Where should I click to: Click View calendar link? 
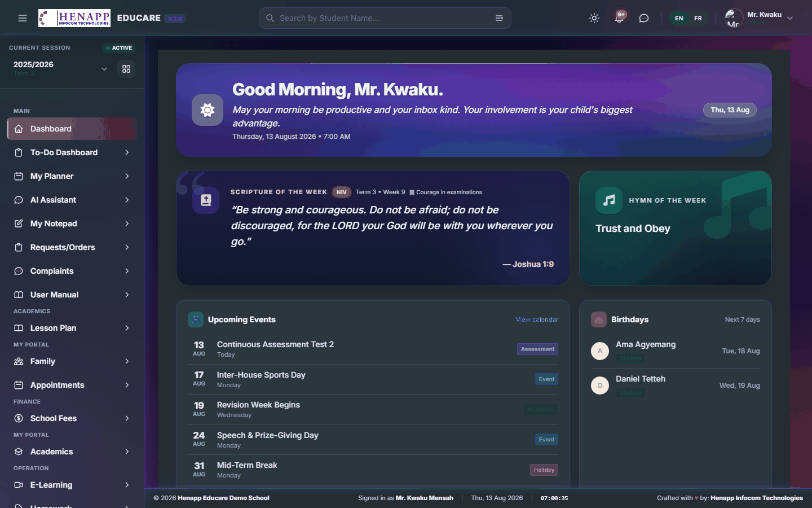(x=537, y=319)
